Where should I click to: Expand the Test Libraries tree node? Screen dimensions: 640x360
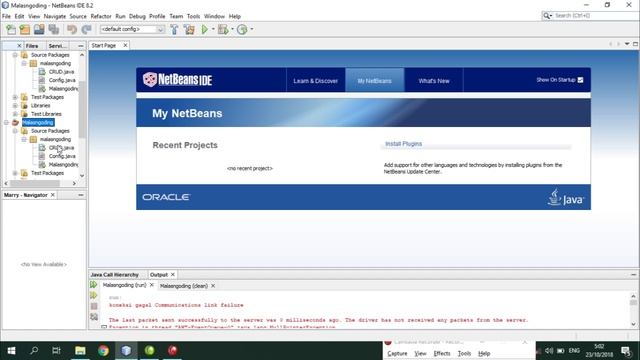click(x=15, y=114)
